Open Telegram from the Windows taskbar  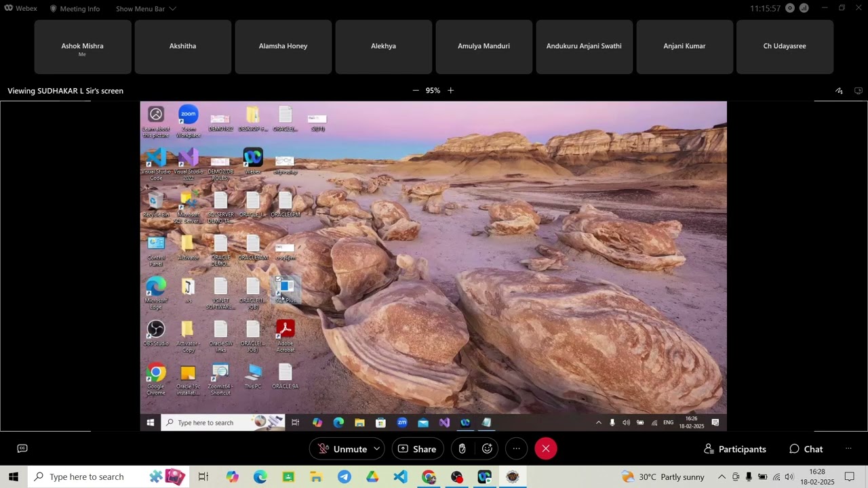(344, 477)
